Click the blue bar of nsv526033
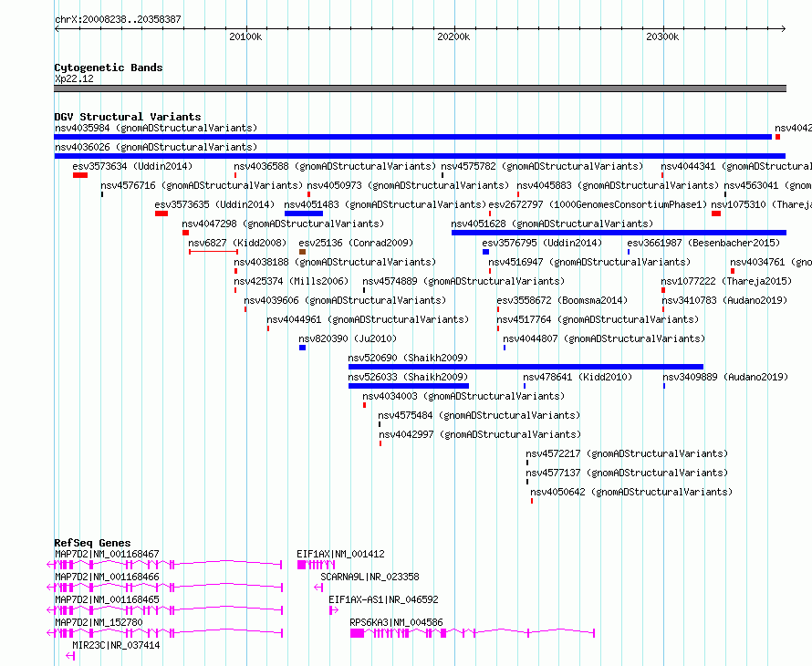 (x=409, y=386)
